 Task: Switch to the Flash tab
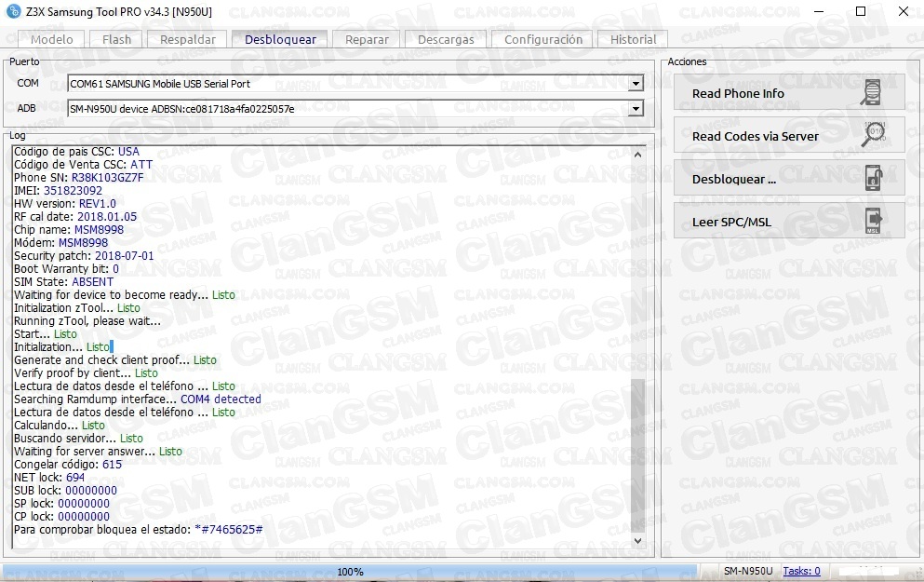tap(116, 39)
